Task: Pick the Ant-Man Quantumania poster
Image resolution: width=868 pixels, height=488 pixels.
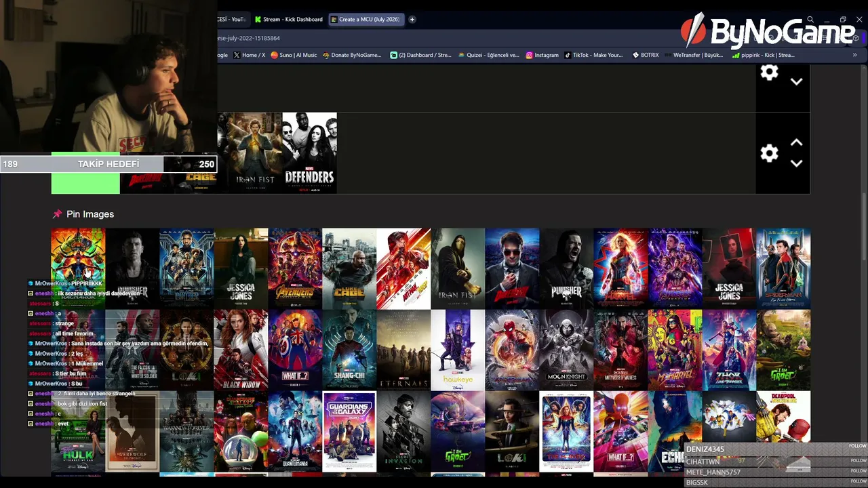Action: [x=295, y=431]
